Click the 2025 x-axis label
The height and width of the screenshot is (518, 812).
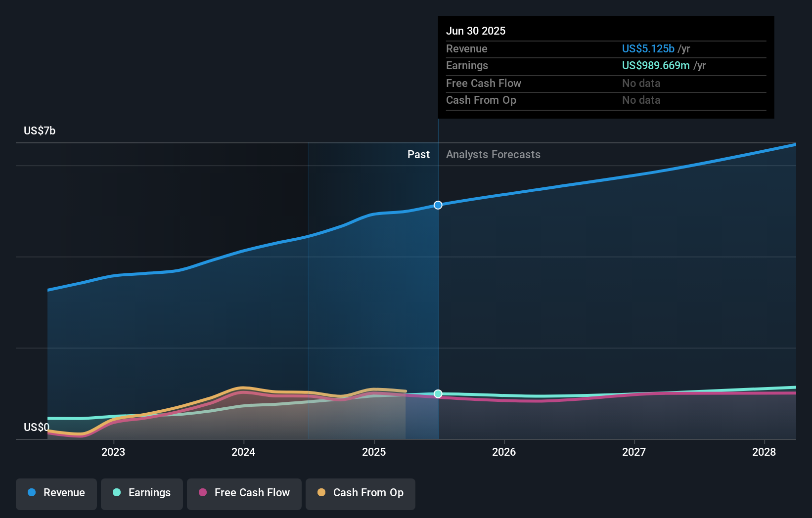(374, 452)
